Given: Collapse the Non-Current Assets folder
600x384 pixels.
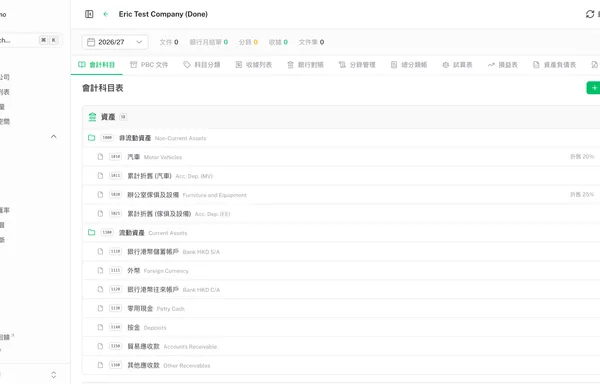Looking at the screenshot, I should 341,138.
